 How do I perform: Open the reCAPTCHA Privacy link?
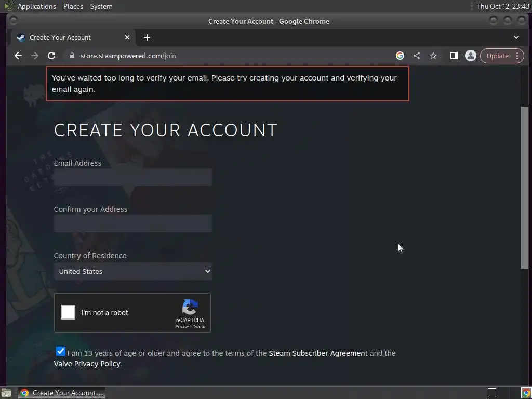click(182, 326)
